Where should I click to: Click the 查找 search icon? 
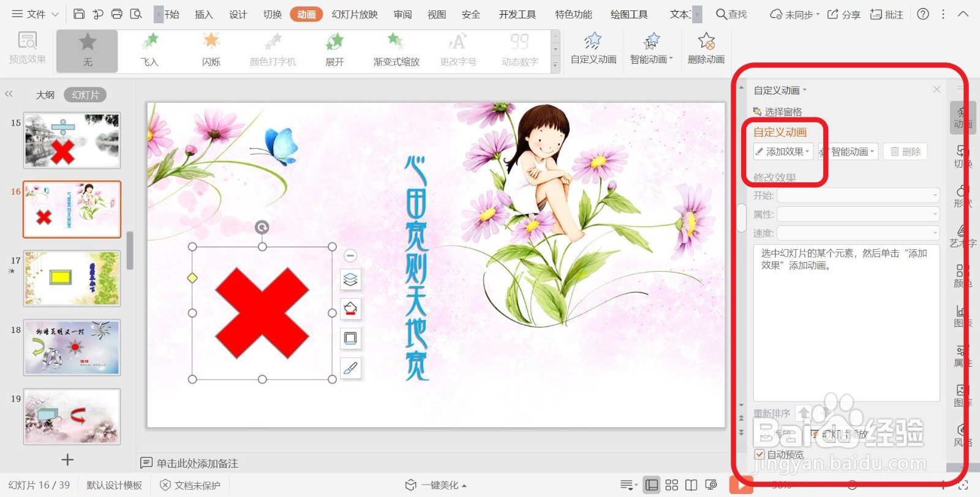click(731, 14)
